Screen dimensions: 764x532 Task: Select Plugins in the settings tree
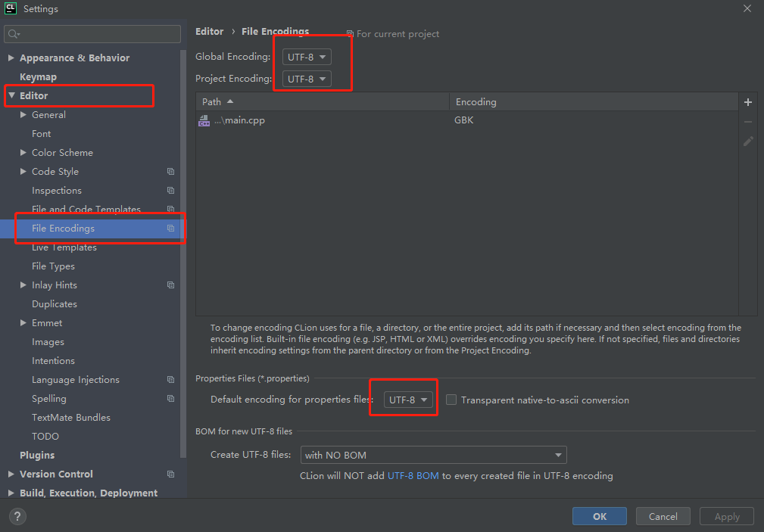[x=37, y=455]
